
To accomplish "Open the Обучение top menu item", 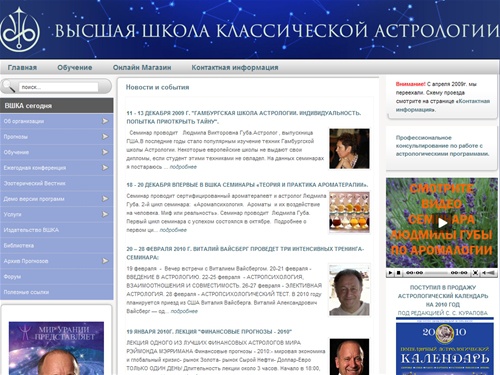I will (75, 67).
